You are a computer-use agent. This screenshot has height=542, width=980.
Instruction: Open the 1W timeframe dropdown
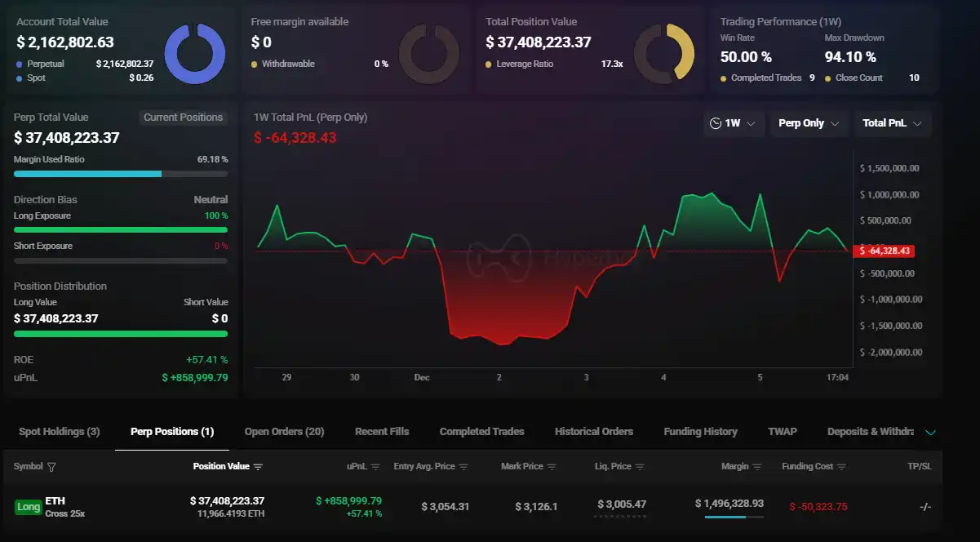[733, 122]
